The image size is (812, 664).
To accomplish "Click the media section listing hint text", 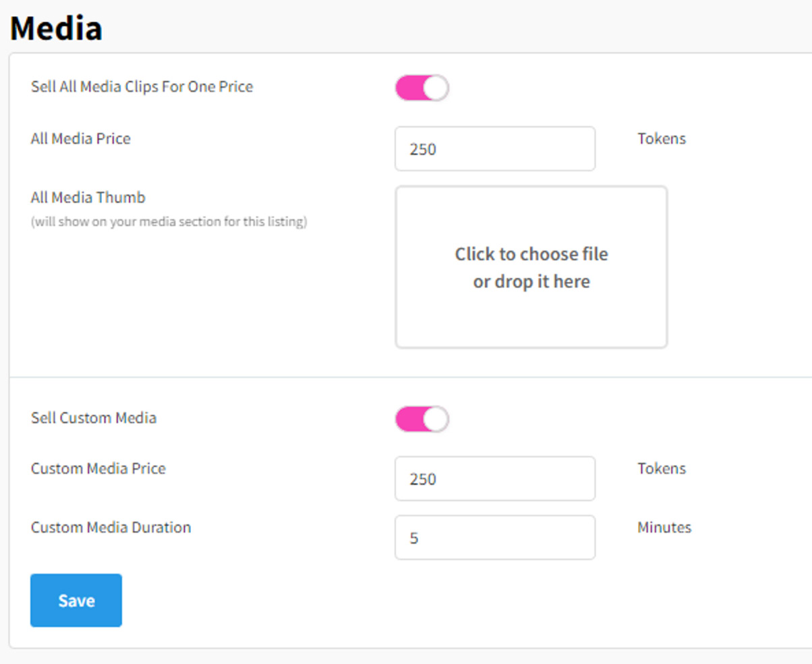I will 169,221.
